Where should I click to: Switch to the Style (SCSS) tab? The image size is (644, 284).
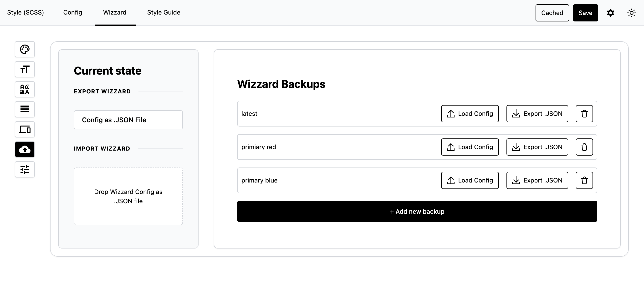click(26, 12)
